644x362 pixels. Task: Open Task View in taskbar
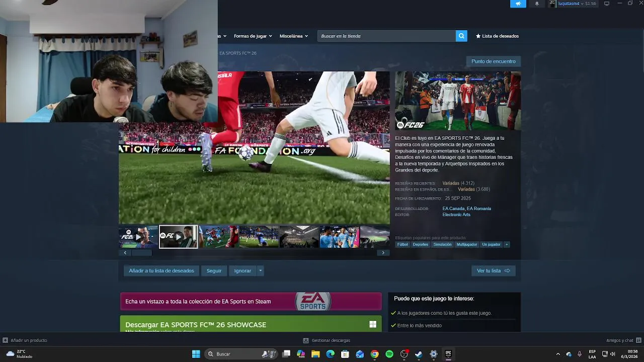pos(286,354)
